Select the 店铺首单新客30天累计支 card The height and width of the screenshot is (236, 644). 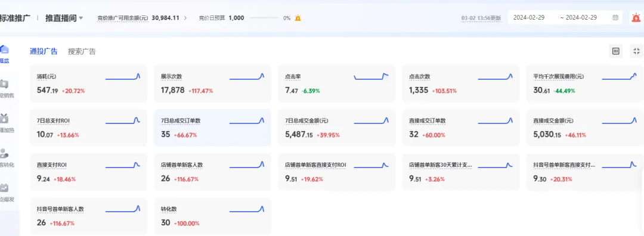click(460, 172)
